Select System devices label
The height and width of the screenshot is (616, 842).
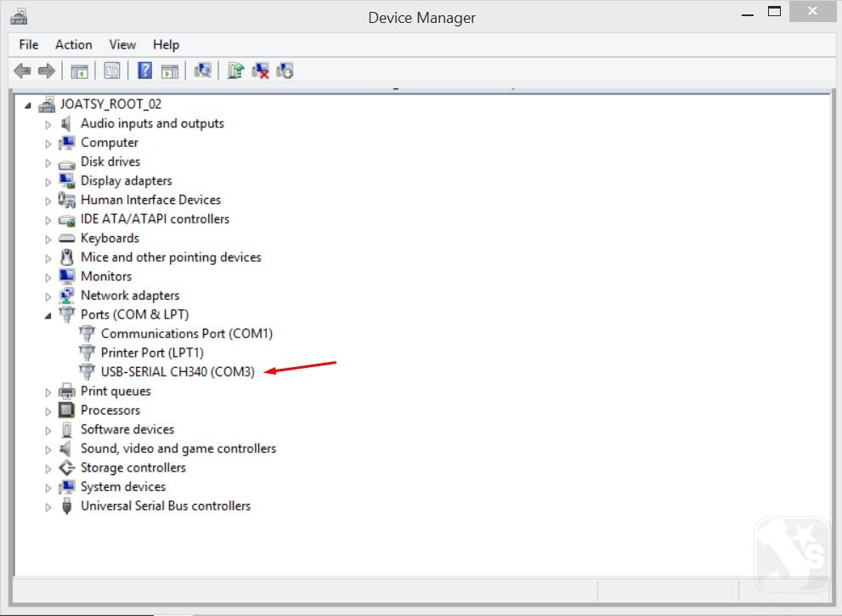123,487
